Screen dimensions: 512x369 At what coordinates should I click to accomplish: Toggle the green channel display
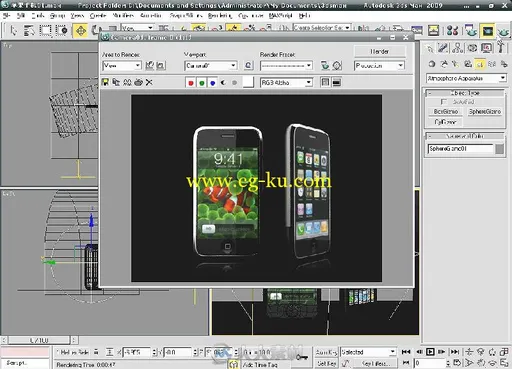click(x=202, y=83)
